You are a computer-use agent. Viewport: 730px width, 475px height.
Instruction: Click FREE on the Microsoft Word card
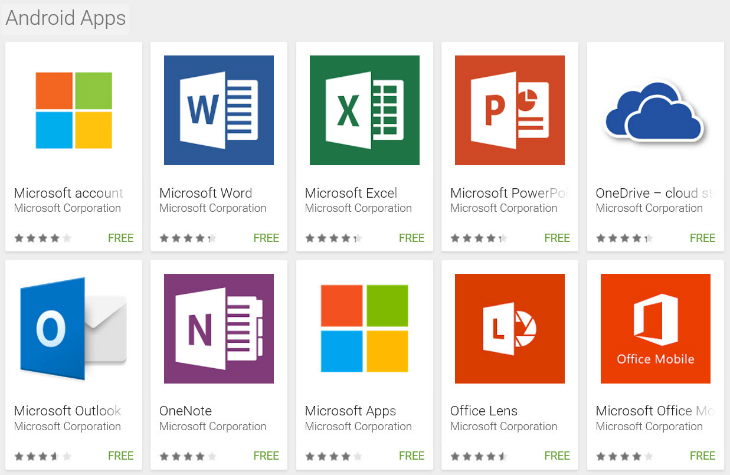click(266, 238)
